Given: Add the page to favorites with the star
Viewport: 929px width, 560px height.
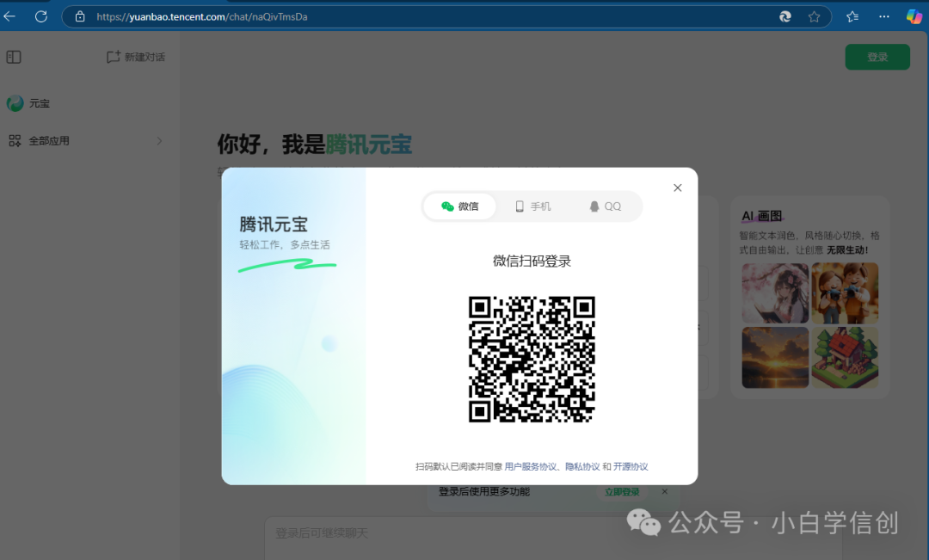Looking at the screenshot, I should point(814,15).
